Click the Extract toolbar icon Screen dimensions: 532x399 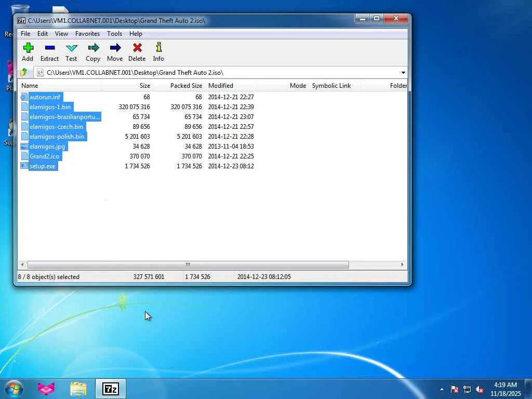point(49,48)
